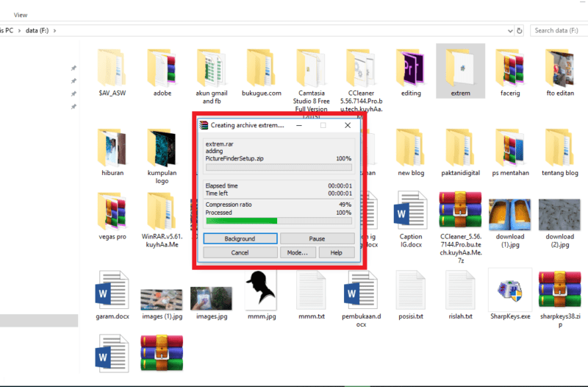588x387 pixels.
Task: Click the WinRAR icon in dialog title
Action: tap(204, 125)
